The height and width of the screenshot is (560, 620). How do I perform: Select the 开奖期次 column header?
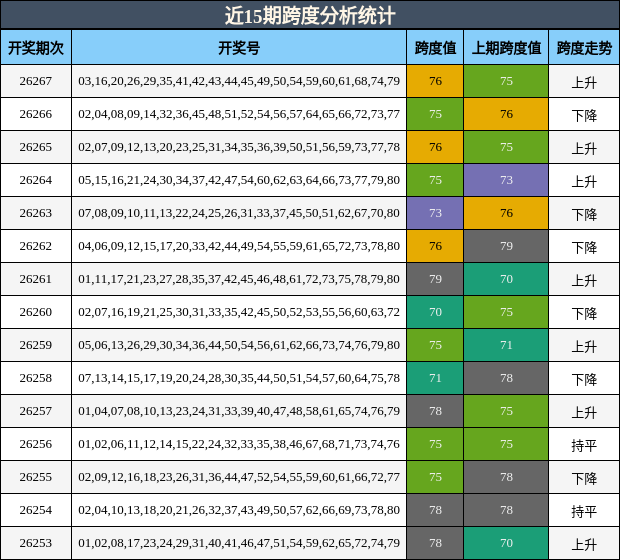coord(36,48)
